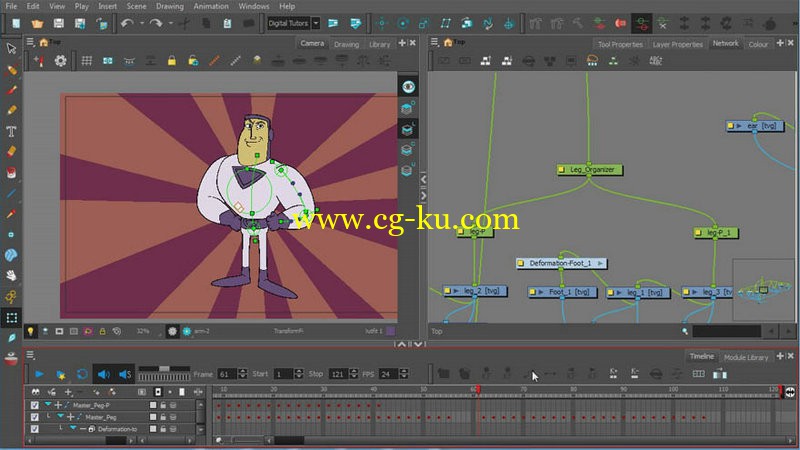Screen dimensions: 800x450
Task: Collapse the Master_Peg layer arrow
Action: [x=60, y=417]
